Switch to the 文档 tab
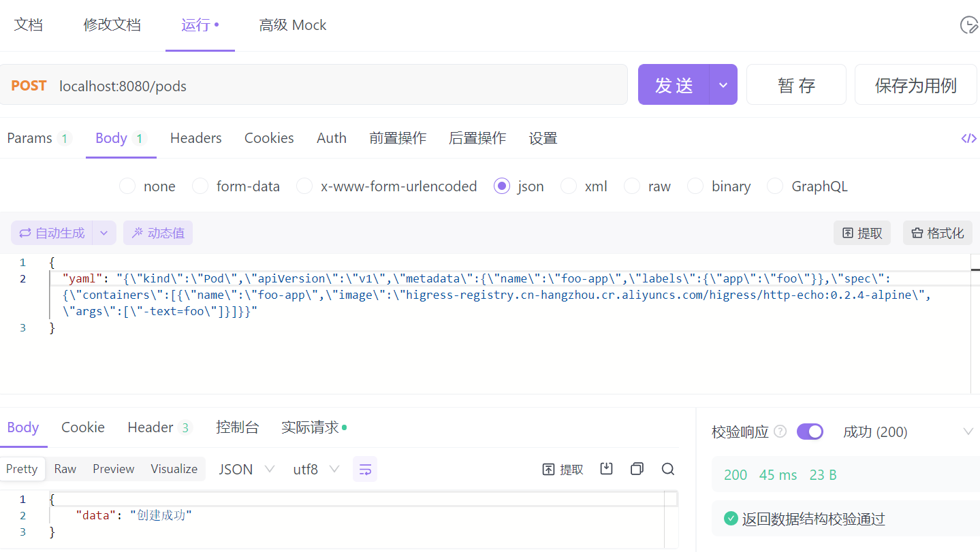This screenshot has height=552, width=980. [29, 25]
